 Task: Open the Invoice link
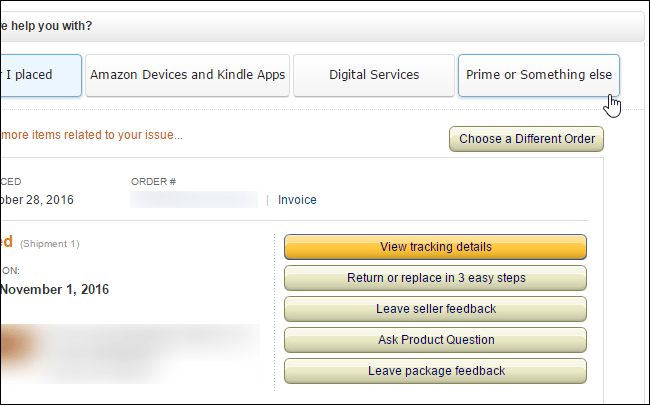click(297, 200)
